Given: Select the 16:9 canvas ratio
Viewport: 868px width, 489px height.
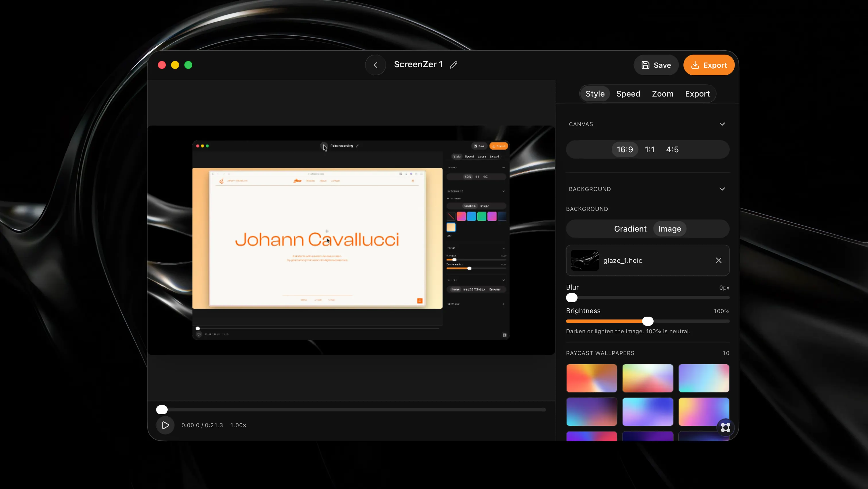Looking at the screenshot, I should point(624,149).
